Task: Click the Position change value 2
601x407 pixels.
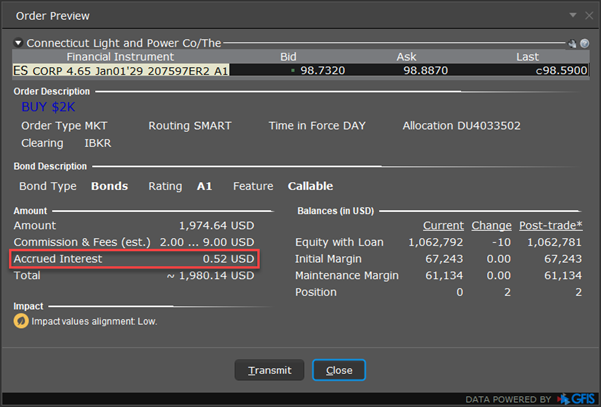Action: (507, 292)
